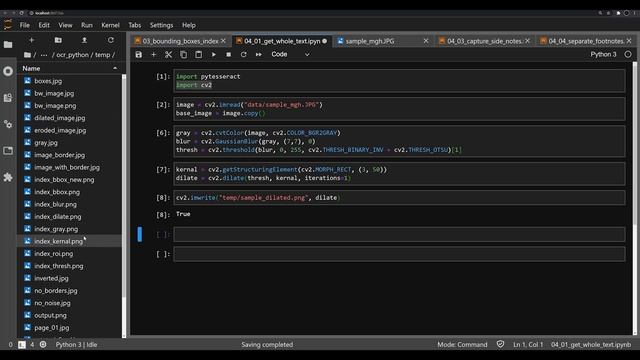Image resolution: width=640 pixels, height=360 pixels.
Task: Click the trusted notebook shield icon
Action: 500,344
